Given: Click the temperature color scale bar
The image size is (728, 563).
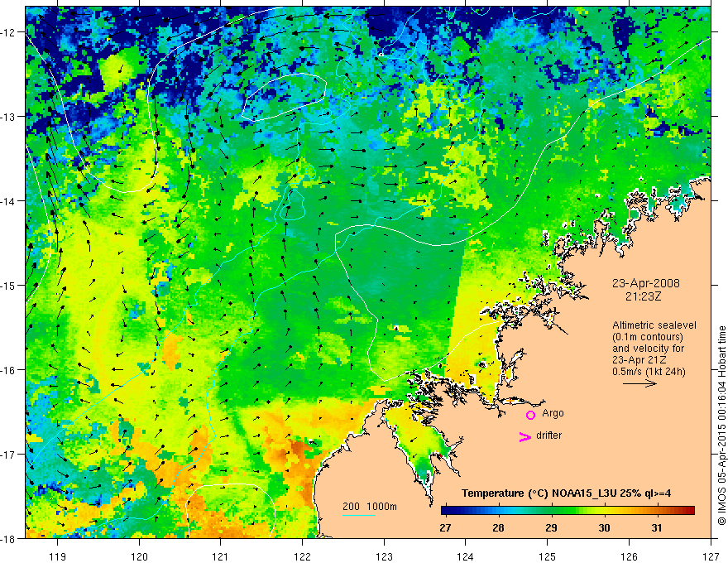Looking at the screenshot, I should click(x=568, y=511).
